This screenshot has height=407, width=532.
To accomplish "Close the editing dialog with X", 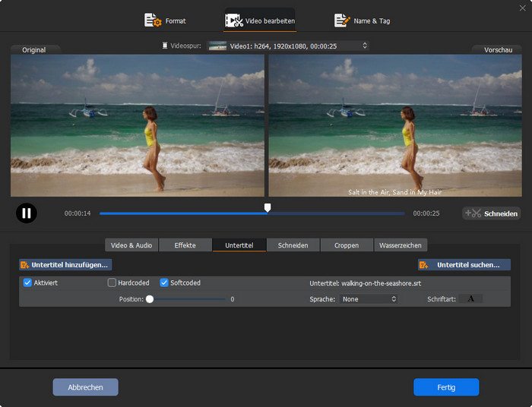I will point(523,8).
